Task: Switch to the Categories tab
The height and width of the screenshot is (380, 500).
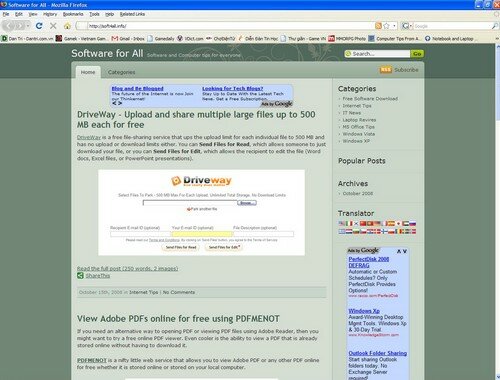Action: coord(121,72)
